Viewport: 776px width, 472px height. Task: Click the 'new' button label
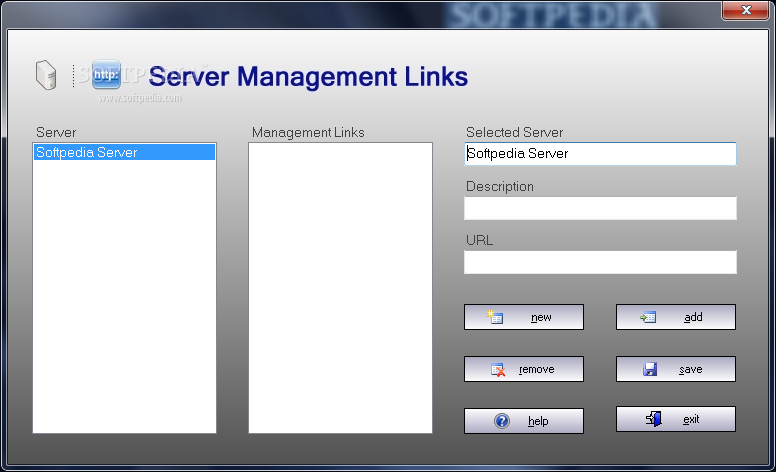541,317
